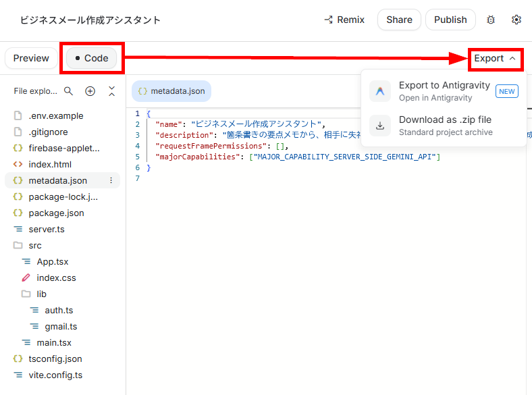Select the Code tab
This screenshot has width=532, height=395.
pyautogui.click(x=91, y=58)
